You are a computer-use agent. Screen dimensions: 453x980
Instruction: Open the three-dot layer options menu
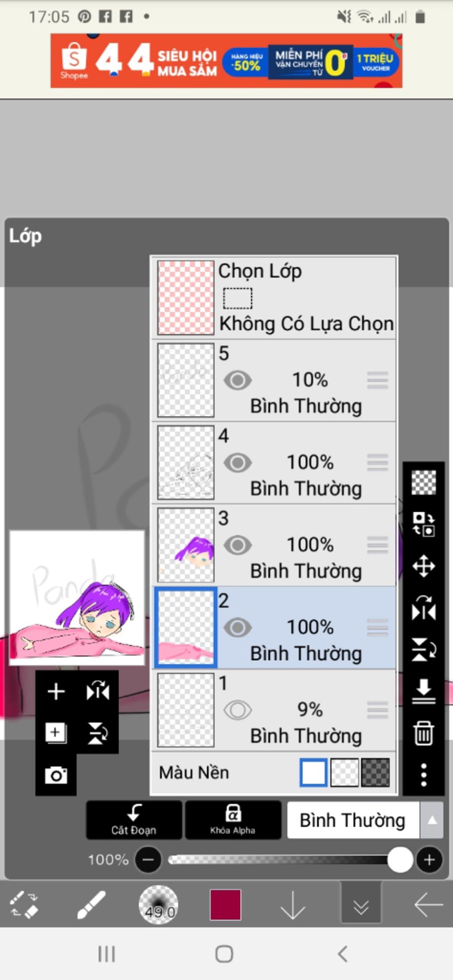[423, 774]
